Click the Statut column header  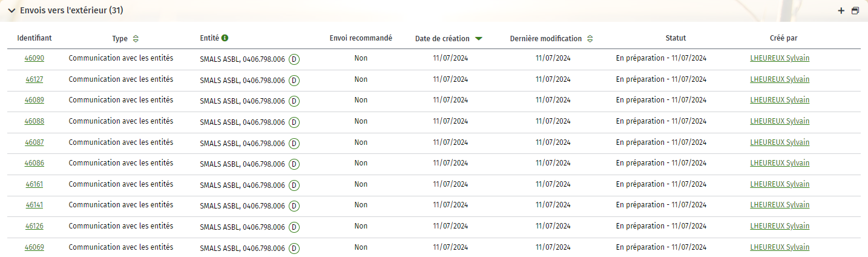(676, 38)
